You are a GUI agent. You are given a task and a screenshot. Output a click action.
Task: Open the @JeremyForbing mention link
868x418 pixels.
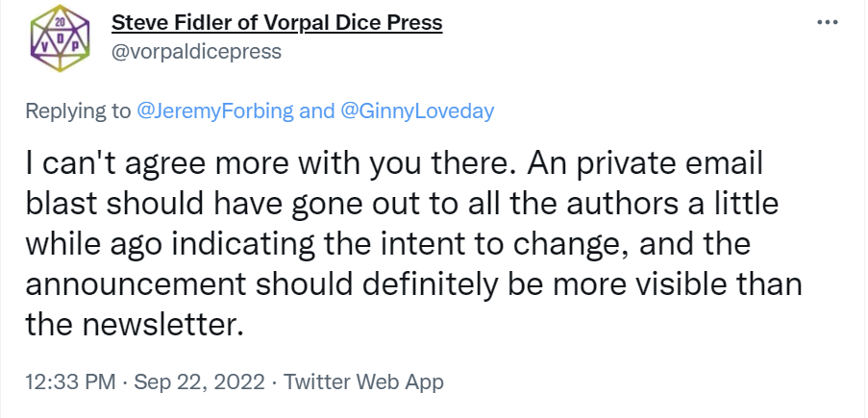pyautogui.click(x=215, y=111)
